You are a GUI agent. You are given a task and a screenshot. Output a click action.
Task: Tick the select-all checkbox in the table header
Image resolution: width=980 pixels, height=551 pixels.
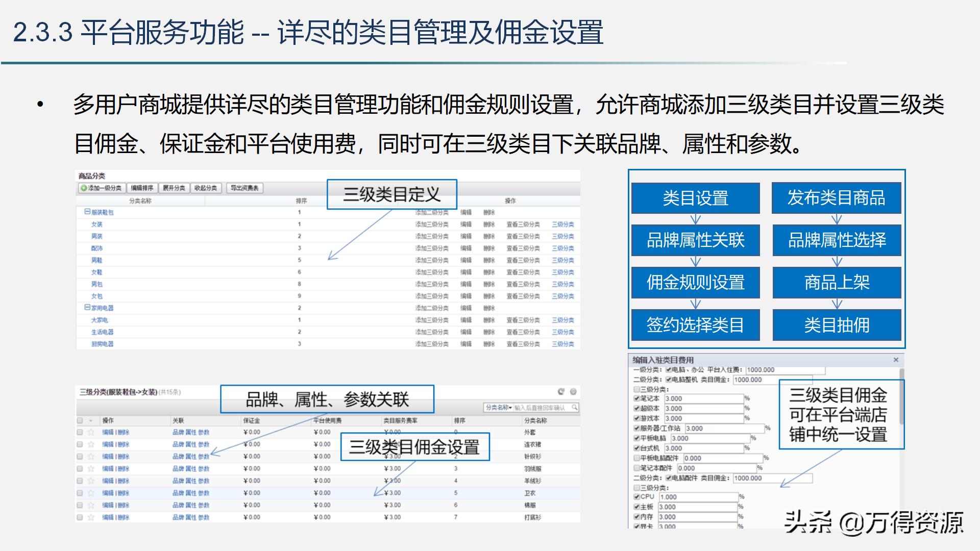[x=80, y=420]
